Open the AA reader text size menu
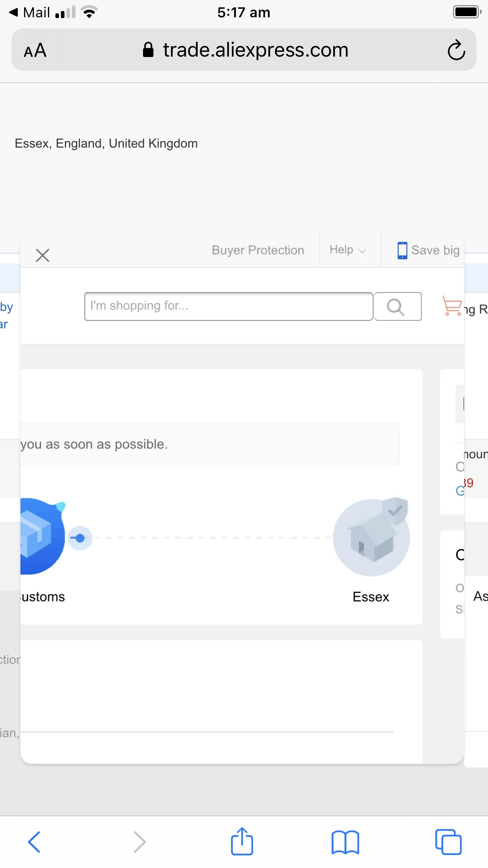The height and width of the screenshot is (868, 488). click(35, 50)
